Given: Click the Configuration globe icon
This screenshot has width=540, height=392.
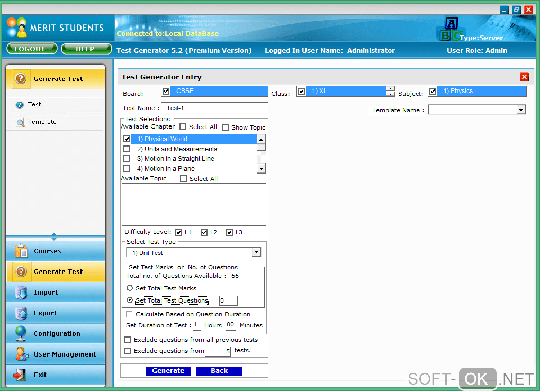Looking at the screenshot, I should point(21,333).
